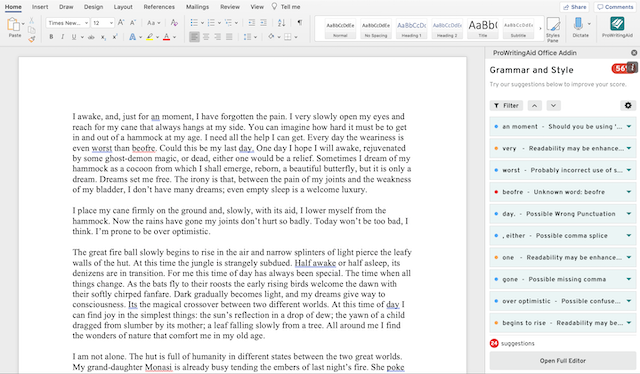Go to next suggestion with down arrow
This screenshot has height=374, width=640.
(x=553, y=106)
